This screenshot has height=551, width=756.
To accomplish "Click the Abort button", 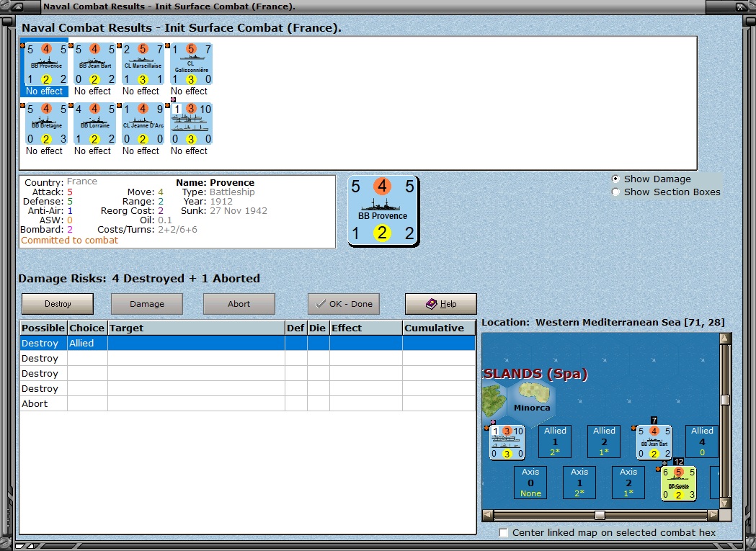I will coord(239,304).
